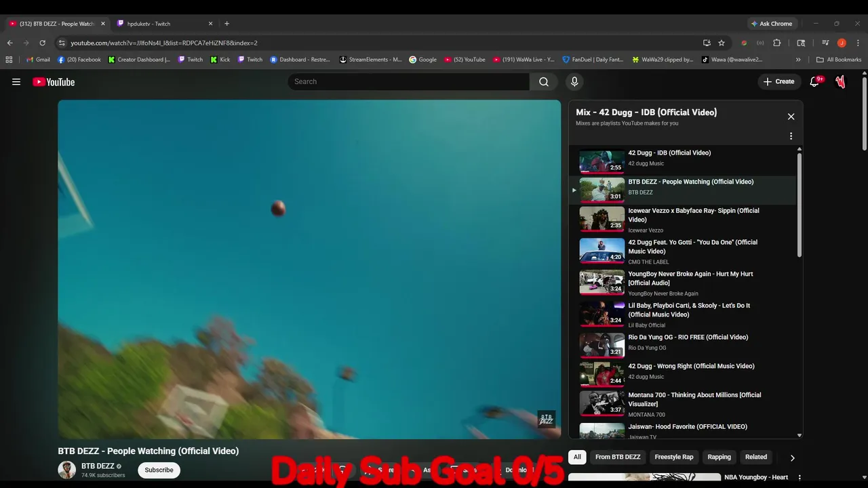Click the Create button

[x=778, y=82]
